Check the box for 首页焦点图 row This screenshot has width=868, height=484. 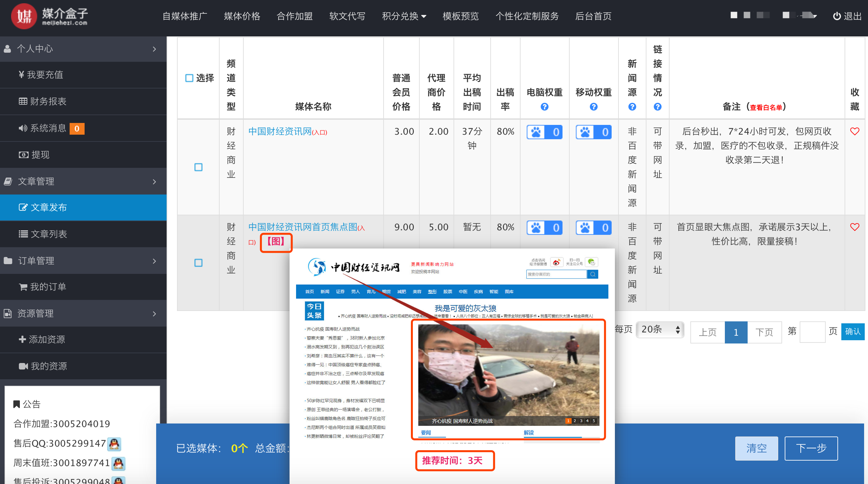[x=198, y=263]
